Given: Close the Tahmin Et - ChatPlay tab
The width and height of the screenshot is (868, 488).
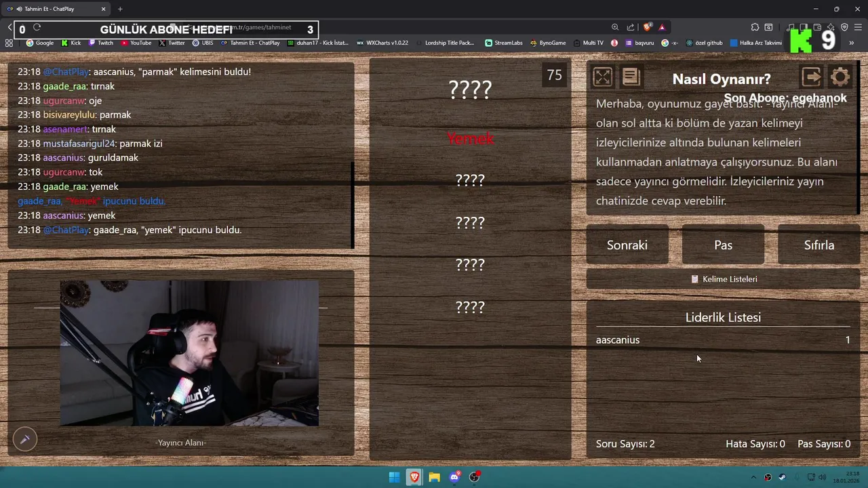Looking at the screenshot, I should (x=103, y=9).
